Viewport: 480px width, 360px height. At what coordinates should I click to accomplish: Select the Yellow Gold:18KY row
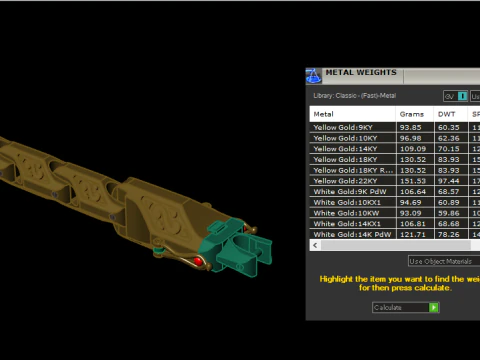[395, 159]
